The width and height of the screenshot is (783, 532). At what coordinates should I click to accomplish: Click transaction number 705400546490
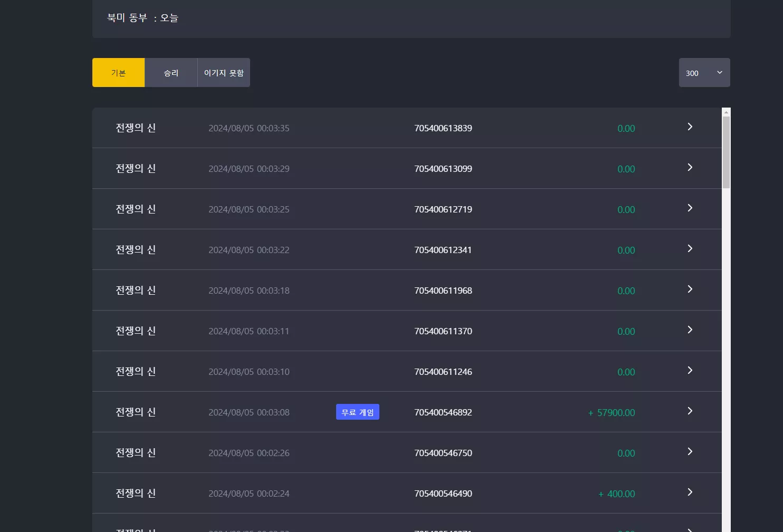pyautogui.click(x=443, y=494)
